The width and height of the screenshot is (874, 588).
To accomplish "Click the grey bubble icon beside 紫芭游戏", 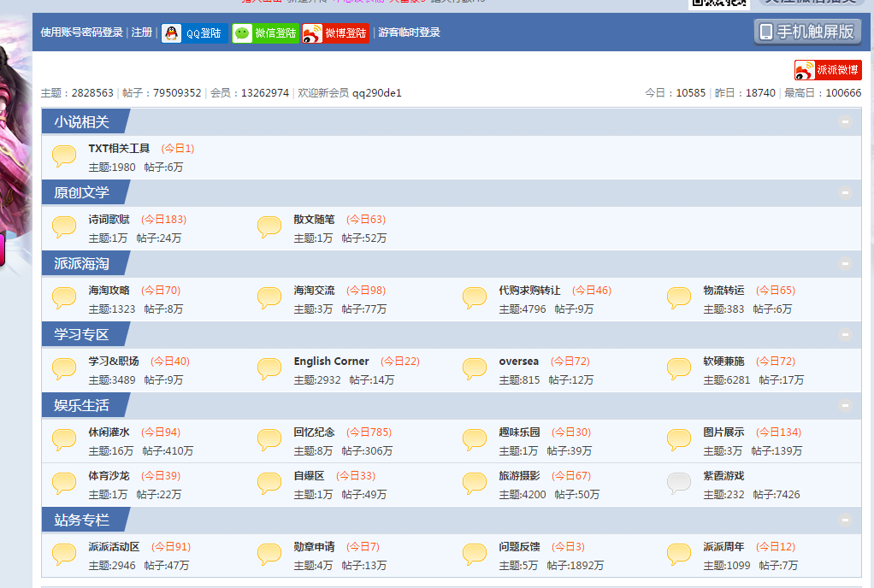I will pyautogui.click(x=678, y=484).
